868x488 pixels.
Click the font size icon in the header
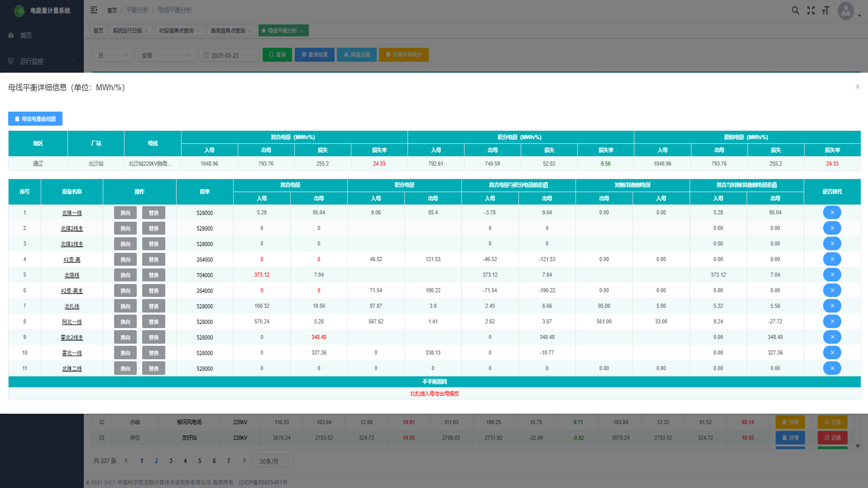click(826, 10)
